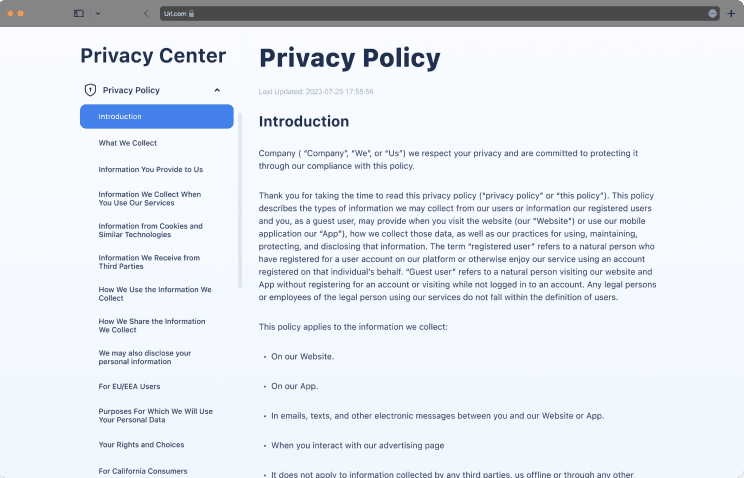Select Your Rights and Choices
Viewport: 744px width, 478px height.
tap(141, 444)
